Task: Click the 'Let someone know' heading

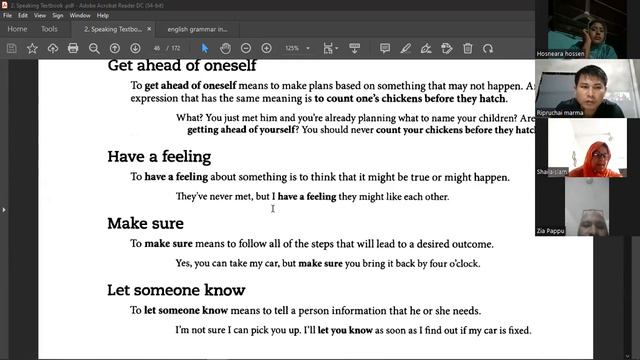Action: [176, 290]
